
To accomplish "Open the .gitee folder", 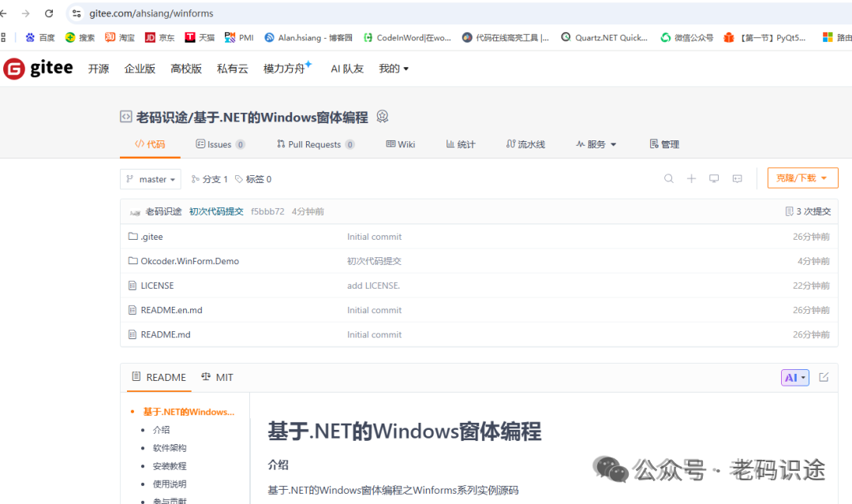I will pos(151,237).
